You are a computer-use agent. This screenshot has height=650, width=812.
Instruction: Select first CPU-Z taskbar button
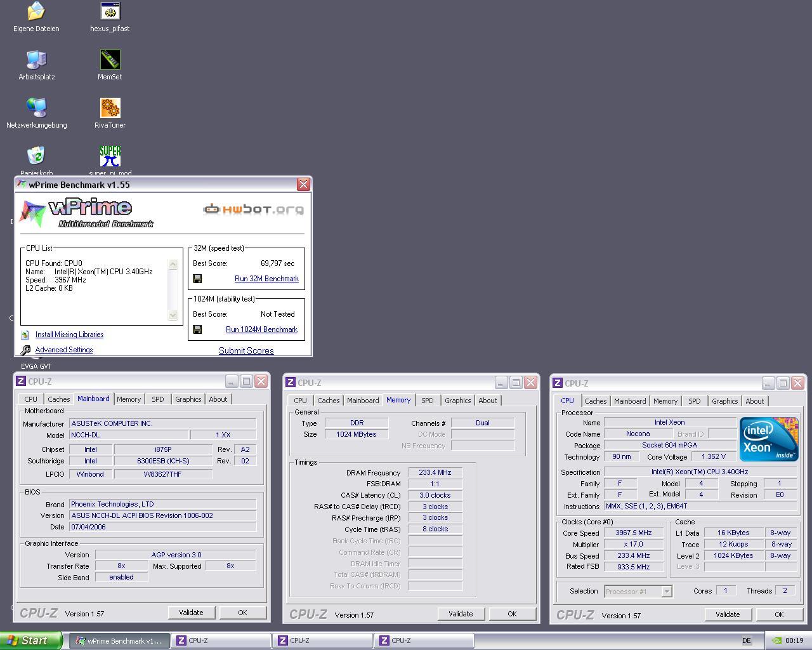point(221,640)
